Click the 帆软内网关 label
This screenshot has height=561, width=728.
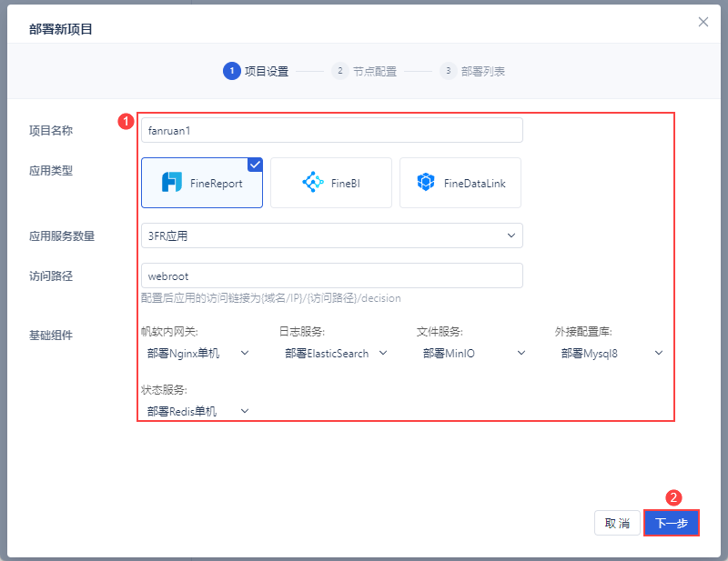(169, 332)
